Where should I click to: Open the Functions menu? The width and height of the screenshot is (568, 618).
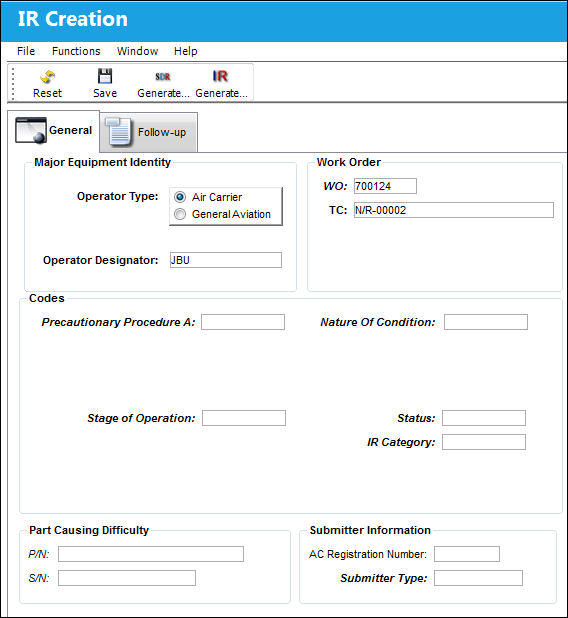[x=76, y=51]
